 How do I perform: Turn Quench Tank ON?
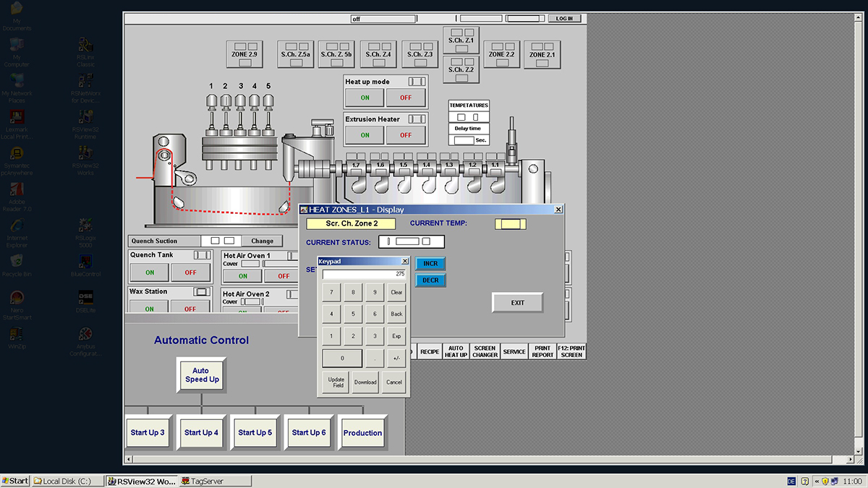150,273
